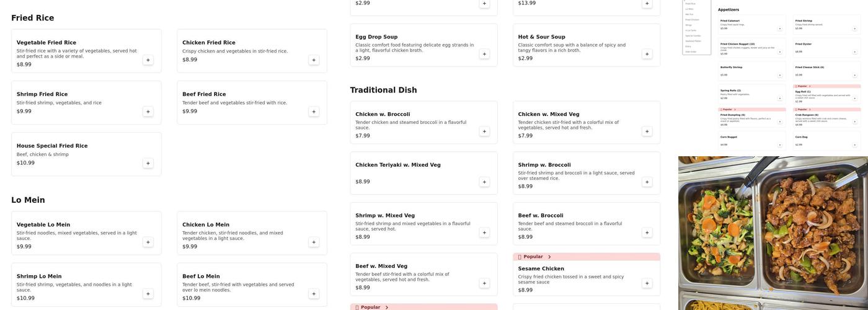Click plus button for Shrimp Fried Rice
Viewport: 868px width, 310px height.
148,112
